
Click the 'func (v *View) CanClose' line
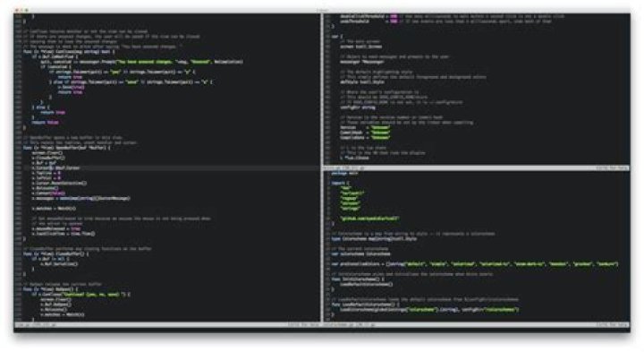point(69,51)
